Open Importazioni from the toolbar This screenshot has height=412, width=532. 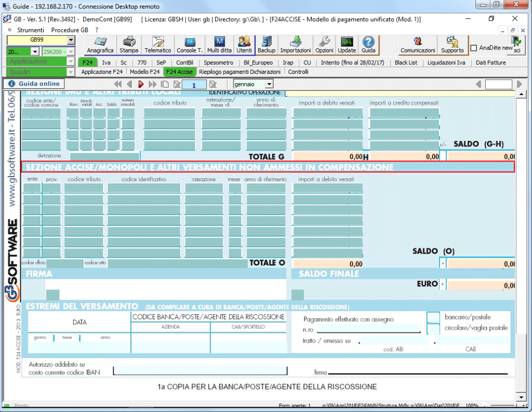point(295,45)
